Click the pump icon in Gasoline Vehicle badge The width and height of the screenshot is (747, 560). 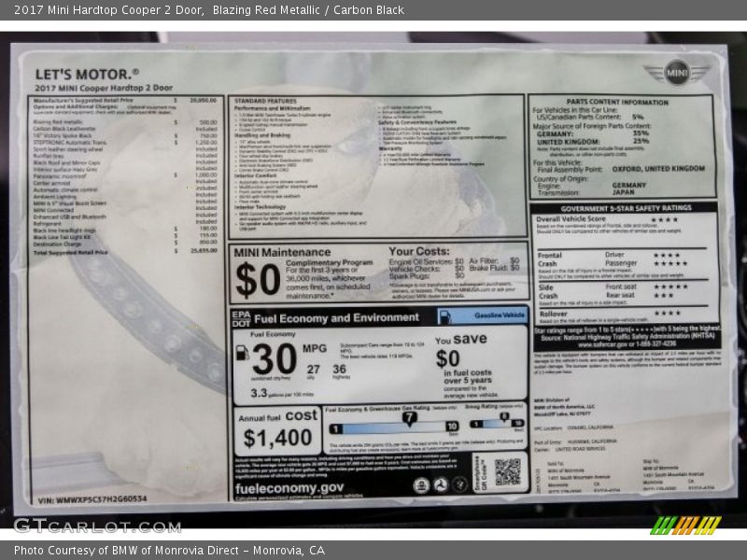pos(444,316)
